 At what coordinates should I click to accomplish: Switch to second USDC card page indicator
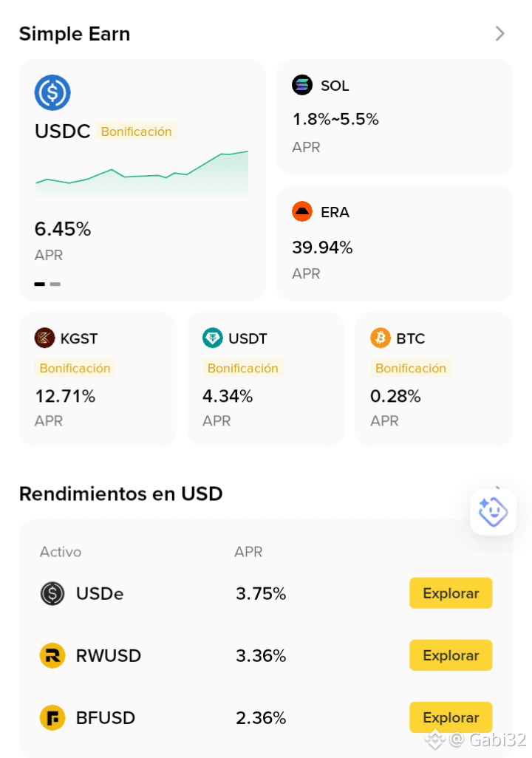click(x=55, y=284)
